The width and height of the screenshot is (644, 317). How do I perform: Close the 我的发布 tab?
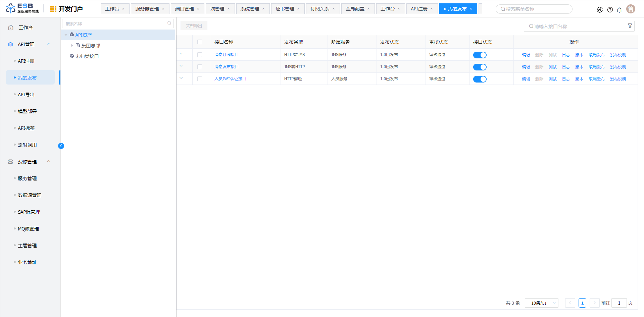[471, 9]
